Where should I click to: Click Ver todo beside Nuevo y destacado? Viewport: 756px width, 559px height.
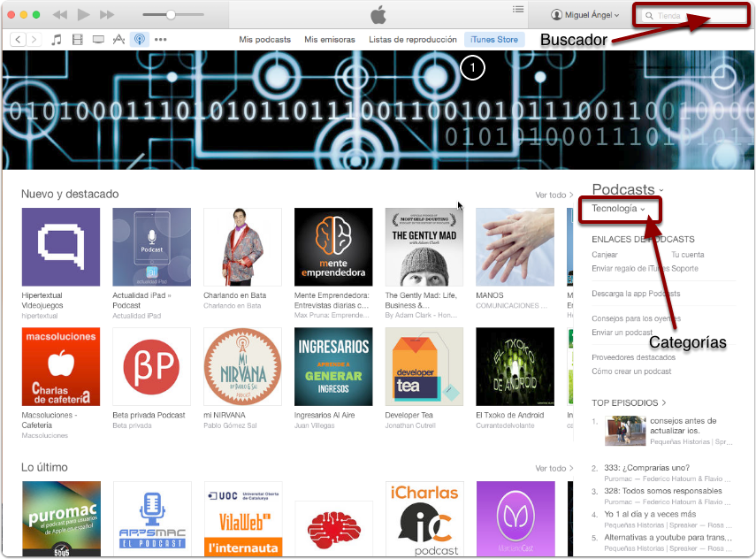pos(554,195)
